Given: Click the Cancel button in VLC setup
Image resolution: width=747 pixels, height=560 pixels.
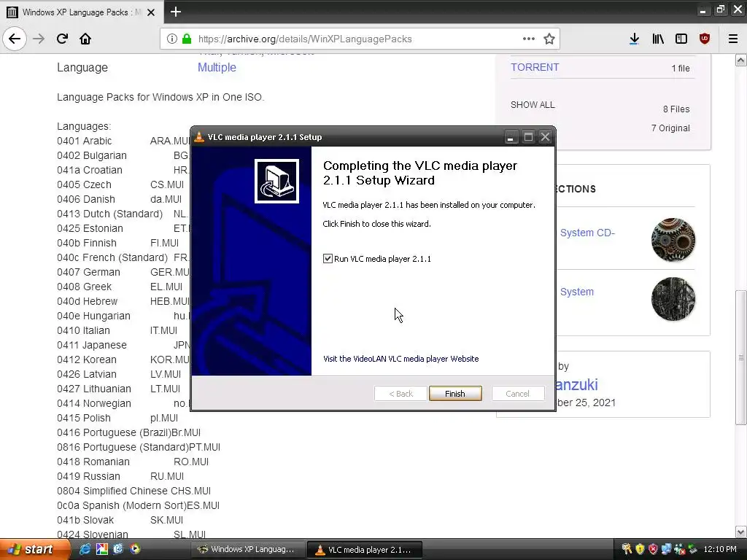Looking at the screenshot, I should 517,393.
